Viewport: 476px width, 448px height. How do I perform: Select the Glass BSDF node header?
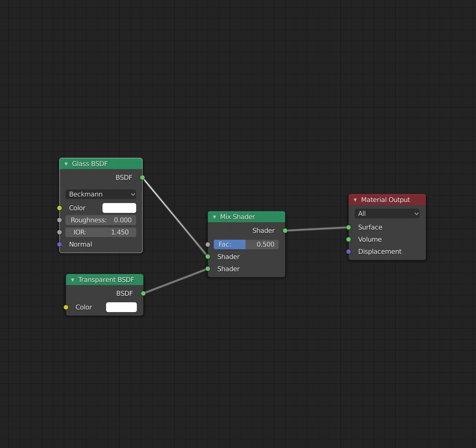(x=101, y=164)
